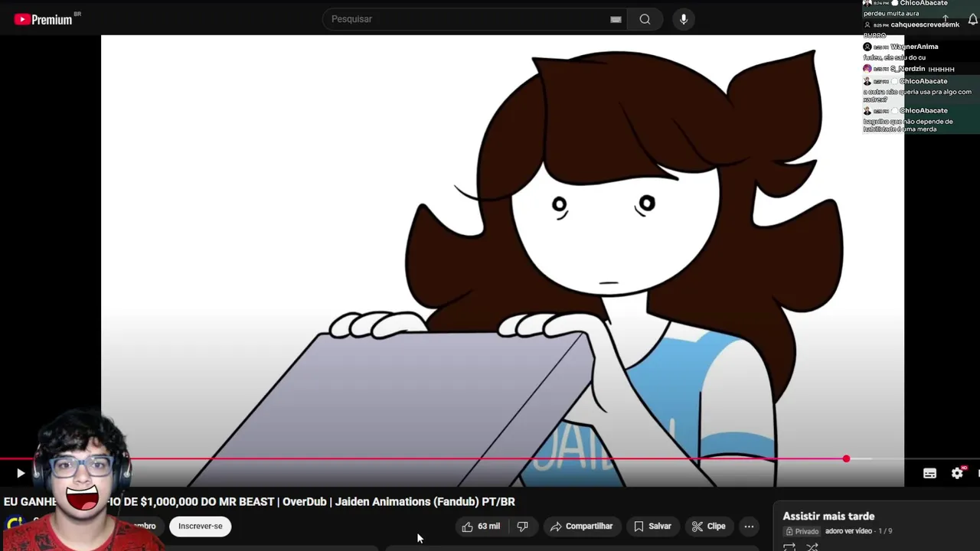Open the Assistir mais tarde playlist title

[828, 517]
